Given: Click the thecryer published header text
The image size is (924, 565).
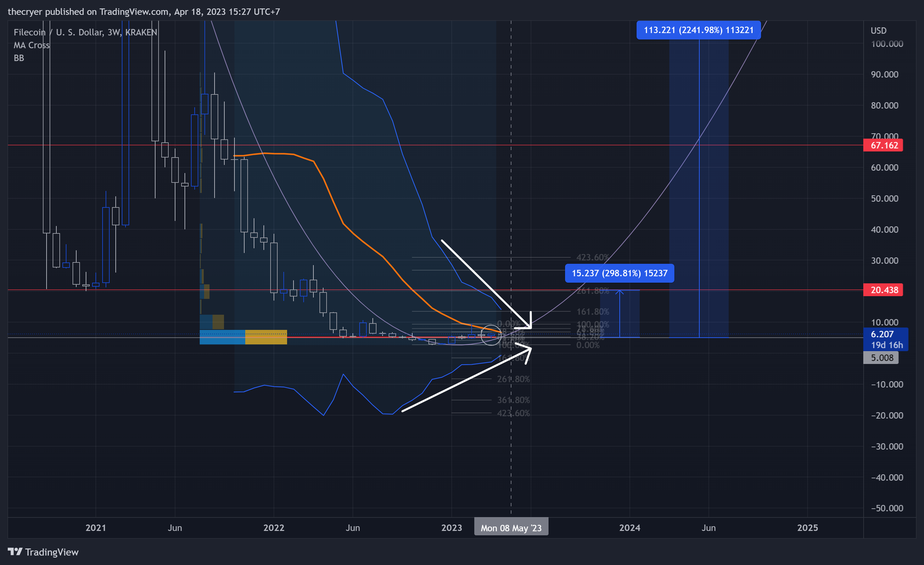Looking at the screenshot, I should pos(144,11).
